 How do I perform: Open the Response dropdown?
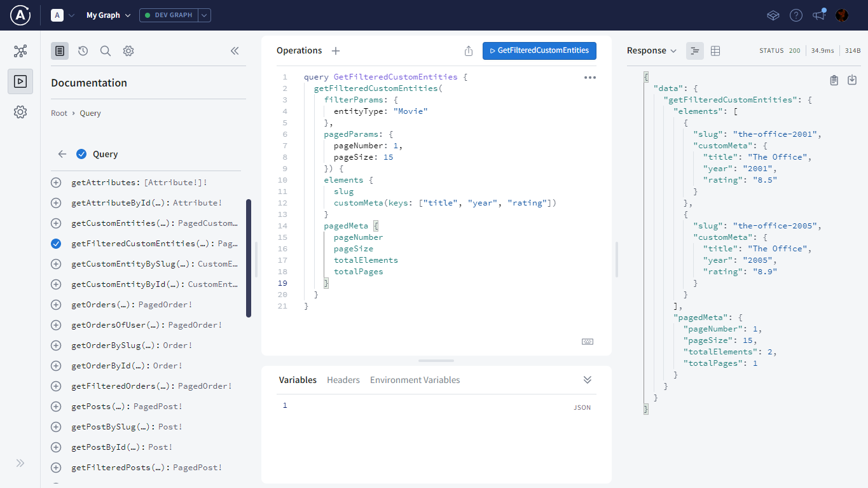click(652, 51)
